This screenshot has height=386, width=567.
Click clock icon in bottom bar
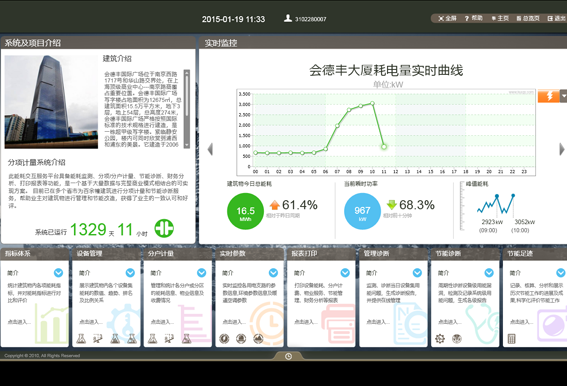pyautogui.click(x=288, y=357)
